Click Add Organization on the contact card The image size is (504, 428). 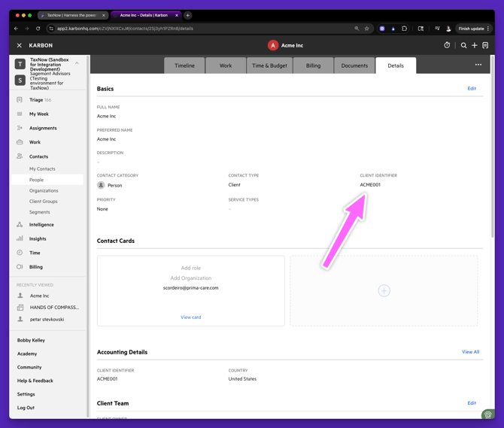tap(190, 278)
